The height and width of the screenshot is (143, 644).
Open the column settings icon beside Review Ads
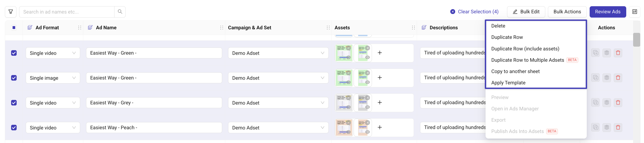coord(634,12)
